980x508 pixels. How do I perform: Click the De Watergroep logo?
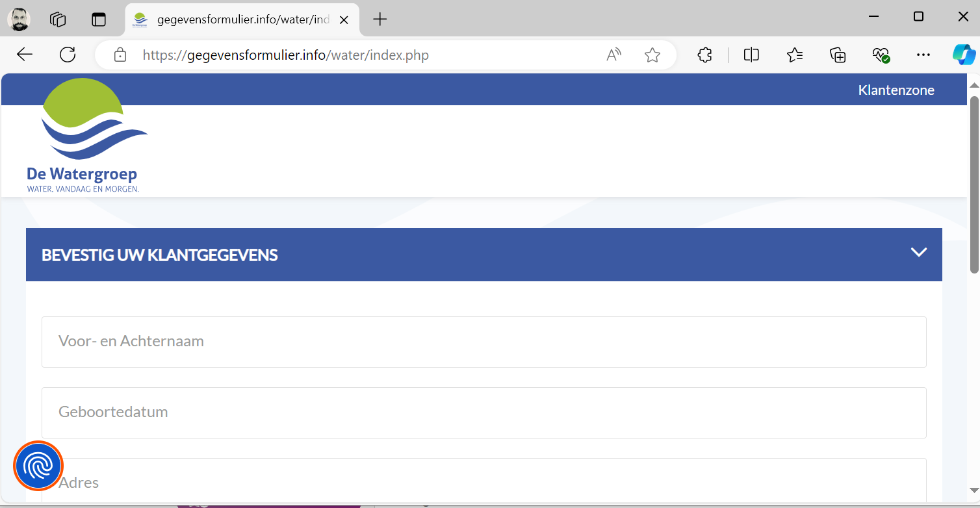(x=87, y=136)
